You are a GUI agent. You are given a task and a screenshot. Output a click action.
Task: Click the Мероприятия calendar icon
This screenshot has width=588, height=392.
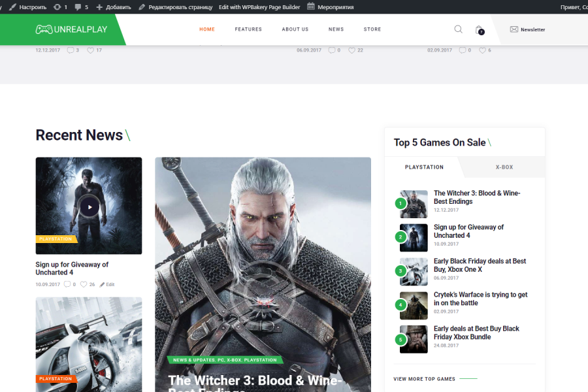311,7
